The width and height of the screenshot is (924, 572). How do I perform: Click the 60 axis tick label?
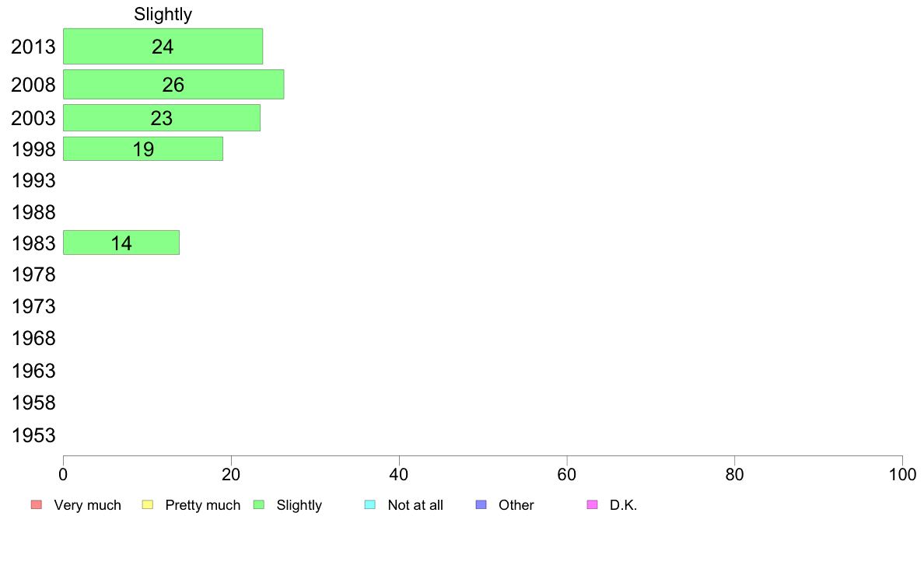click(x=567, y=474)
